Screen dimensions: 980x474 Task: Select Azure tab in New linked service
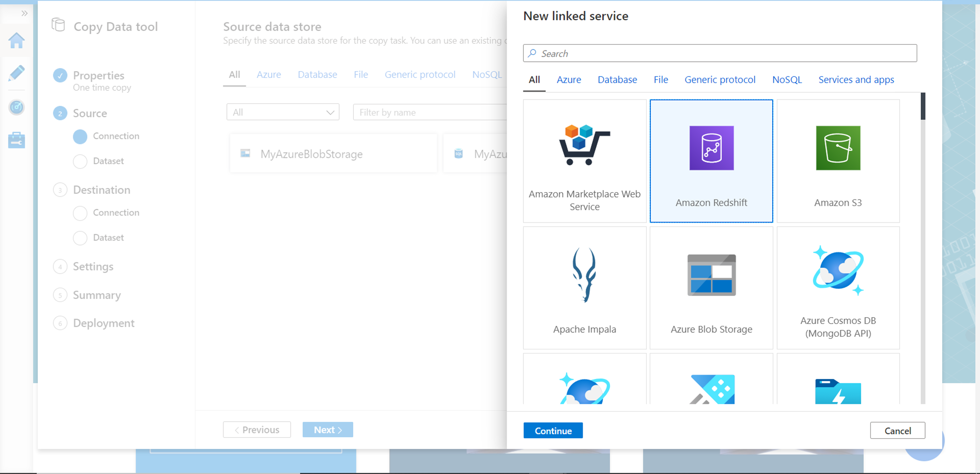569,80
